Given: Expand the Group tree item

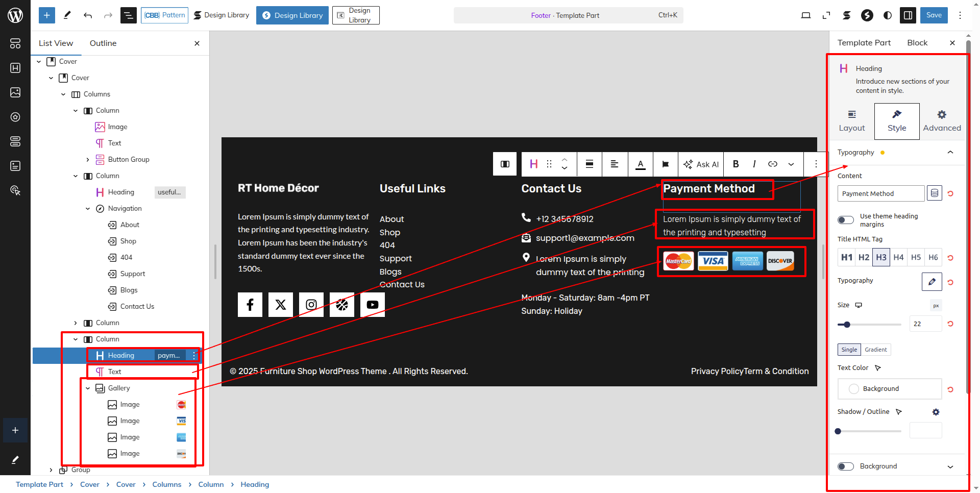Looking at the screenshot, I should coord(51,470).
